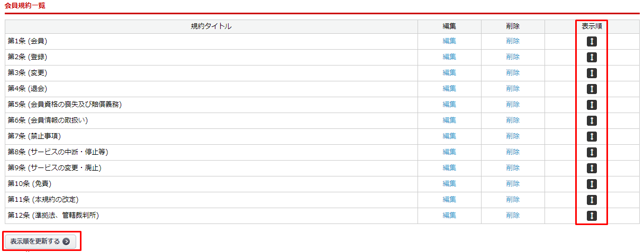Image resolution: width=644 pixels, height=252 pixels.
Task: Click the sort handle for 第7条 (禁止事項)
Action: (x=592, y=137)
